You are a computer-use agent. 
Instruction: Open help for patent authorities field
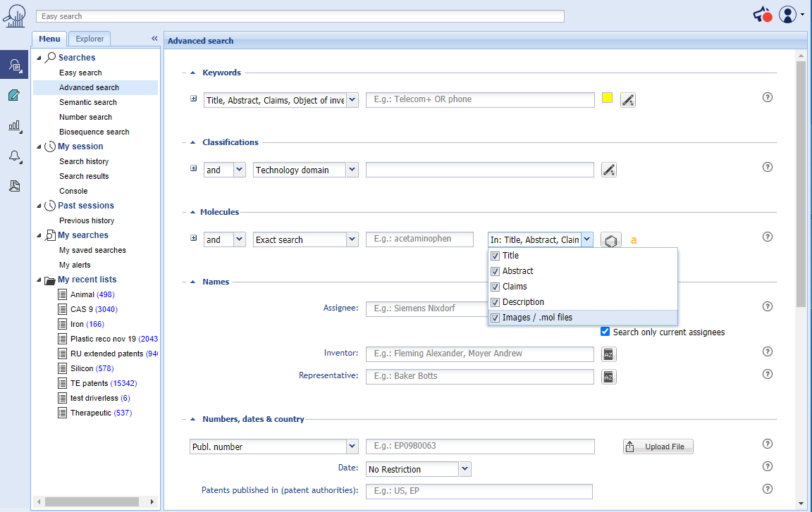(768, 489)
